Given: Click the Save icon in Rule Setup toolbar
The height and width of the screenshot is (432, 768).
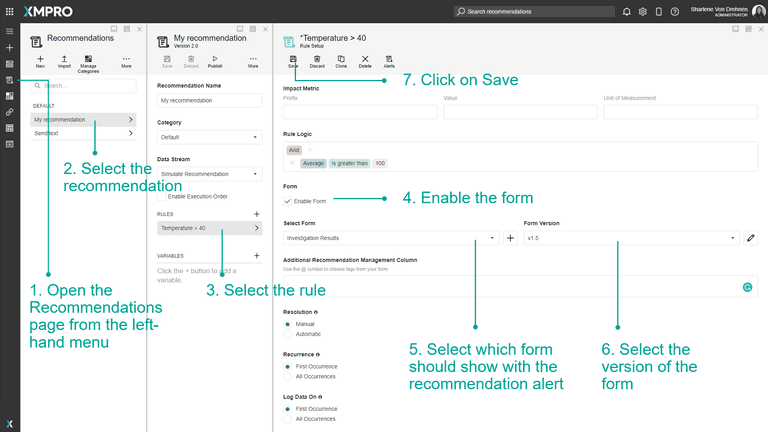Looking at the screenshot, I should point(293,61).
